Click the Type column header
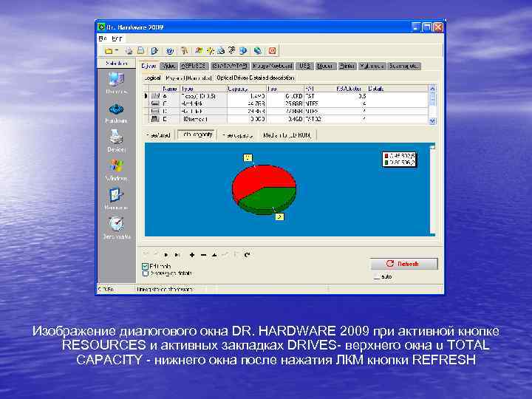532x399 pixels. tap(203, 89)
